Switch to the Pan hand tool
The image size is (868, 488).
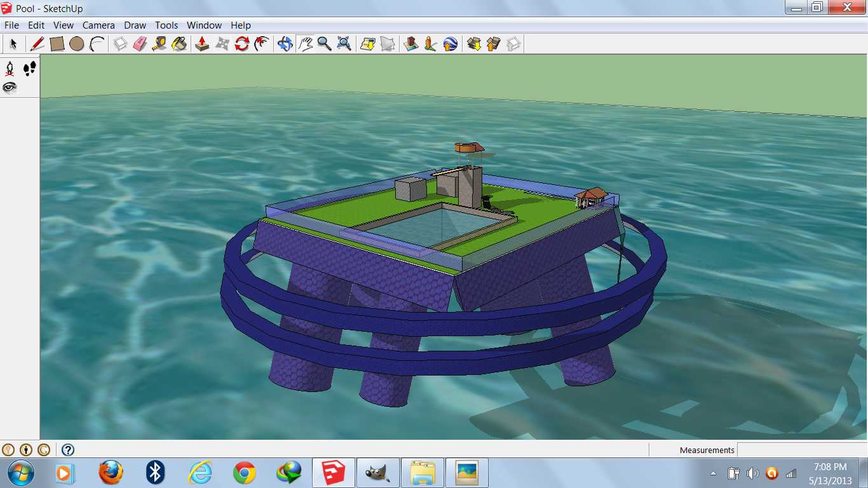point(305,44)
